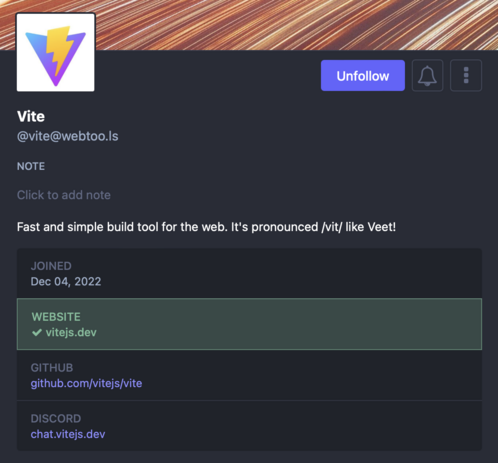The height and width of the screenshot is (463, 498).
Task: Open the vitejs.dev website link
Action: coord(71,332)
